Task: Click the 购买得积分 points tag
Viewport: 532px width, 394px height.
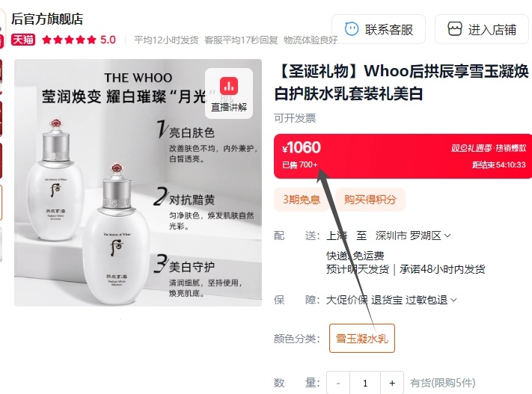Action: tap(370, 200)
